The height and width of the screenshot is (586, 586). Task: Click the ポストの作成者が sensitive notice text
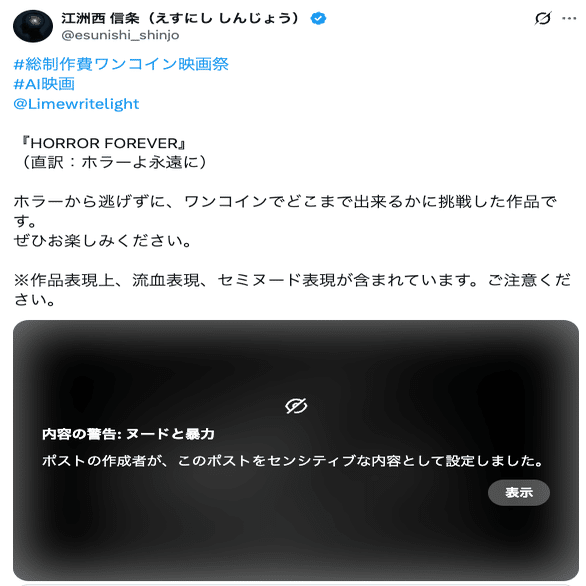click(293, 461)
